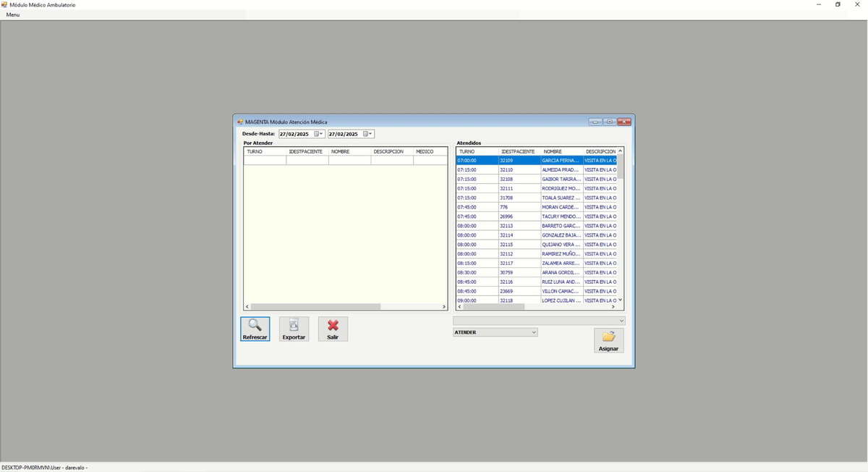Click IDESTPACIENTE header in Atendidos grid
The width and height of the screenshot is (868, 472).
(x=519, y=151)
